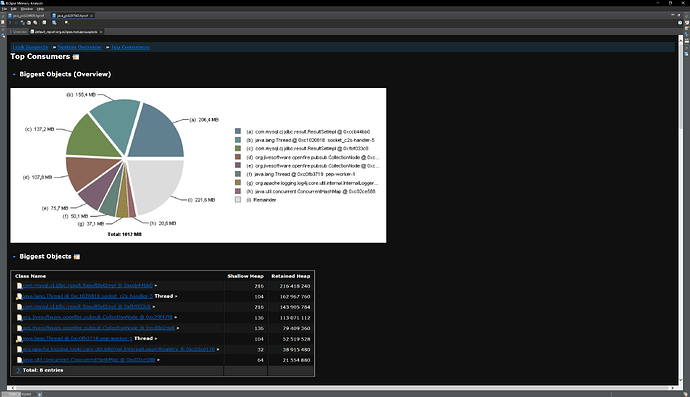
Task: Click the blue hierarchy icon in right sidebar
Action: tap(686, 35)
